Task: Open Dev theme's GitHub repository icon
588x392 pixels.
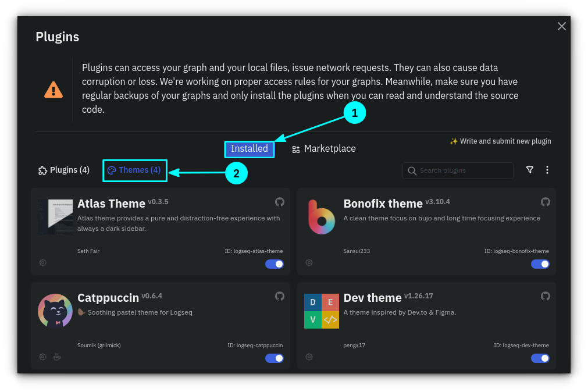Action: [x=546, y=296]
